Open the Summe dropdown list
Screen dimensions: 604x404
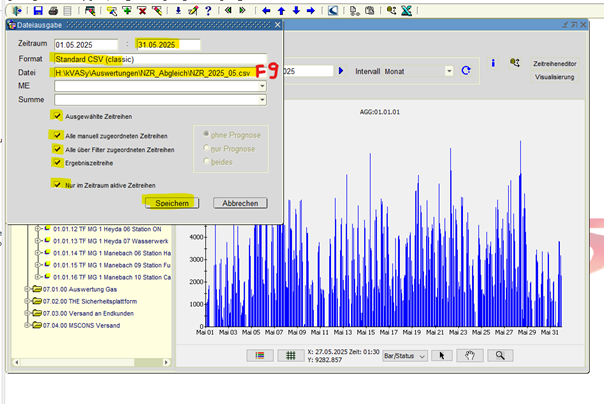click(262, 100)
